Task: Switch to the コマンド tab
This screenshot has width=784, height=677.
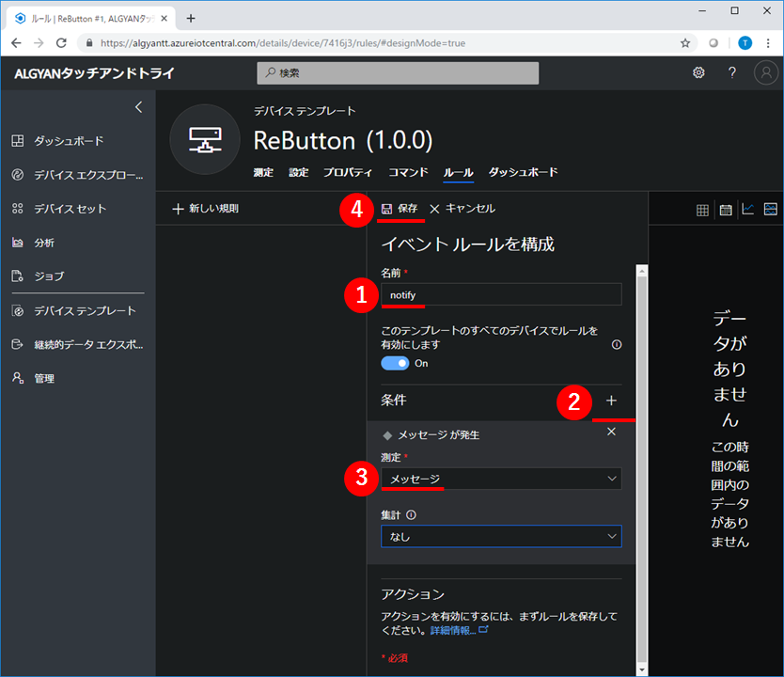Action: [409, 172]
